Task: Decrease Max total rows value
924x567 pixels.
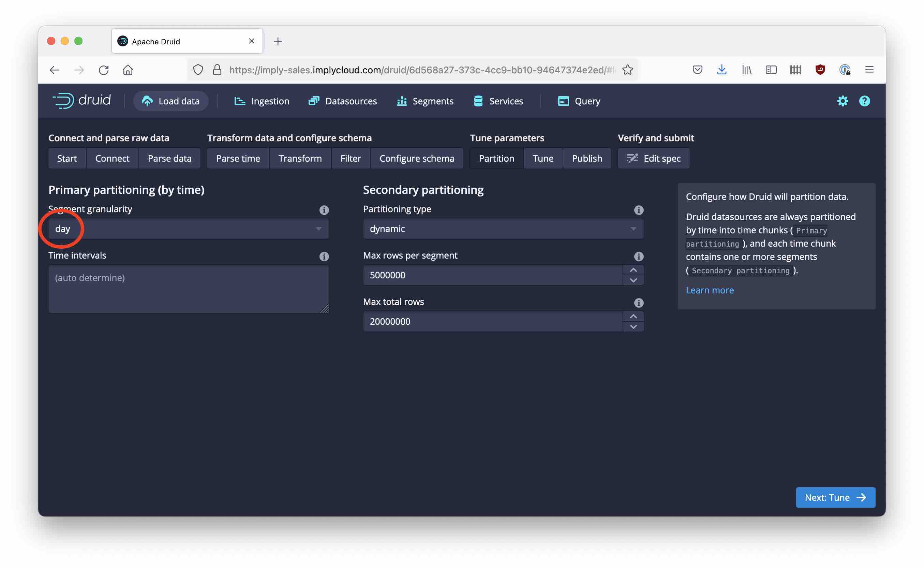Action: pyautogui.click(x=633, y=327)
